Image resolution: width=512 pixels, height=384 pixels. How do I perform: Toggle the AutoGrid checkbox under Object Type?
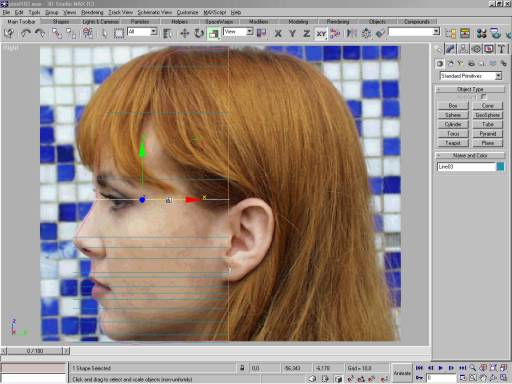(483, 97)
